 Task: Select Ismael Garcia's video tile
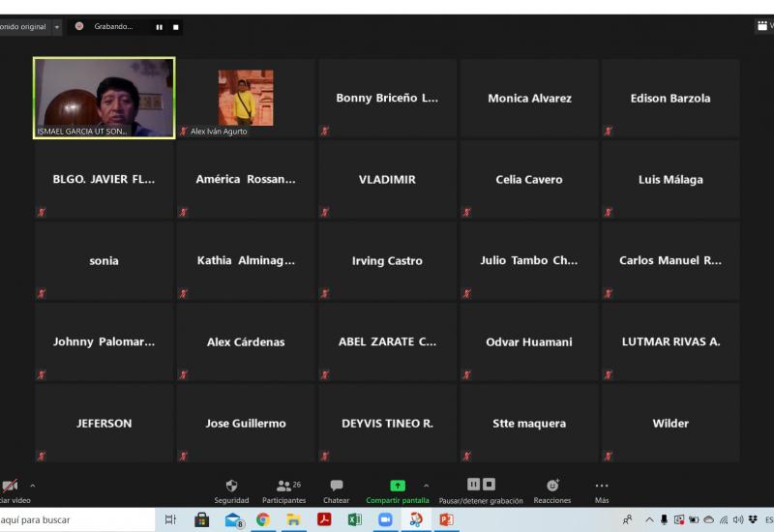tap(104, 98)
